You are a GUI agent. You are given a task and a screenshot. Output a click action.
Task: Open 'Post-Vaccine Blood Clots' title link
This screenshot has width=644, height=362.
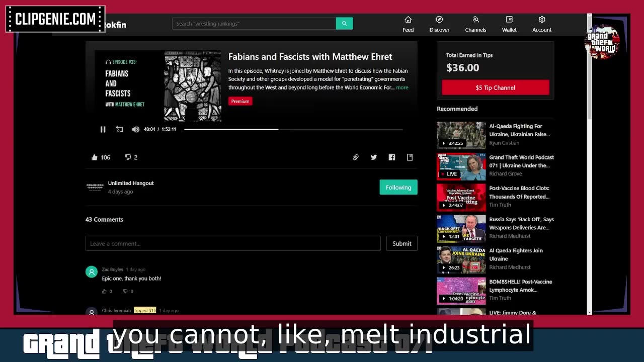(x=519, y=193)
